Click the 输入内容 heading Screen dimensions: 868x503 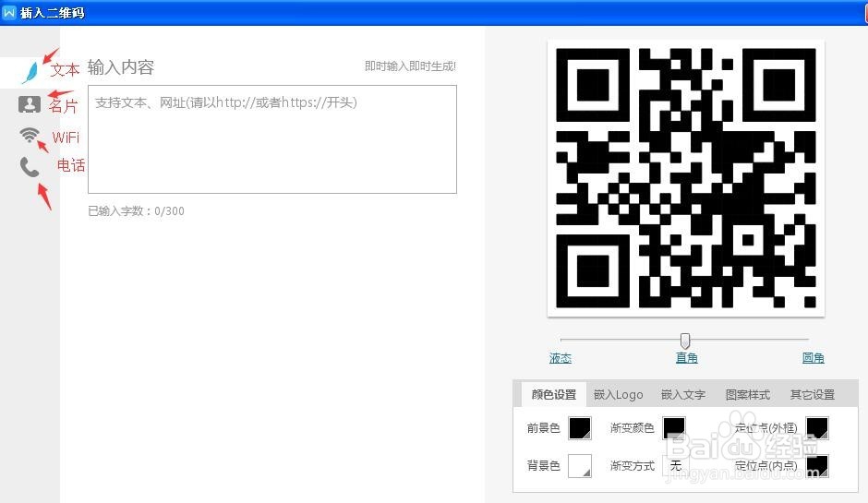121,67
